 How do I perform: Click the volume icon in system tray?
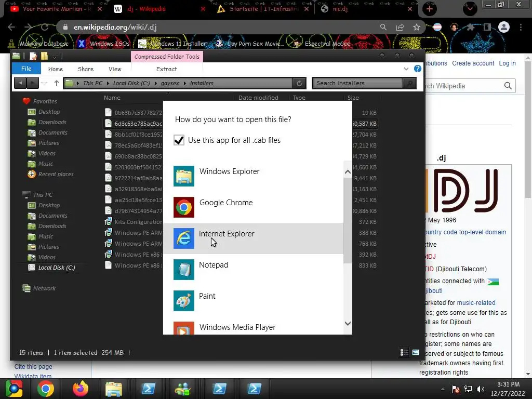click(x=480, y=389)
